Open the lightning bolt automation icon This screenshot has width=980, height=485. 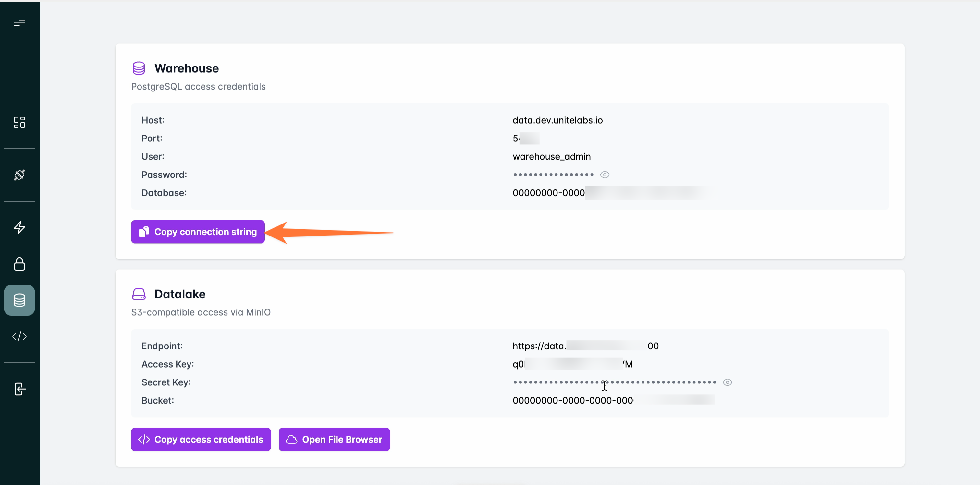pyautogui.click(x=19, y=227)
